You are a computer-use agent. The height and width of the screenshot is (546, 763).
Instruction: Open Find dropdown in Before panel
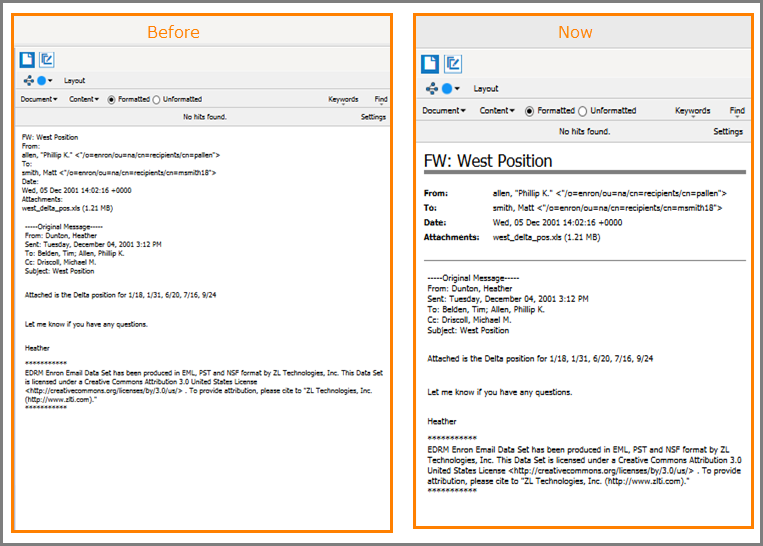381,100
